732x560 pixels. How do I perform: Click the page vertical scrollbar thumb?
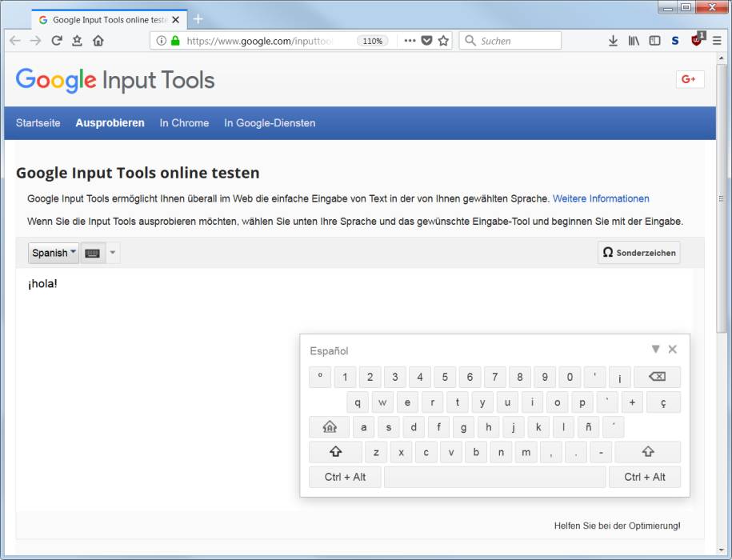coord(722,198)
